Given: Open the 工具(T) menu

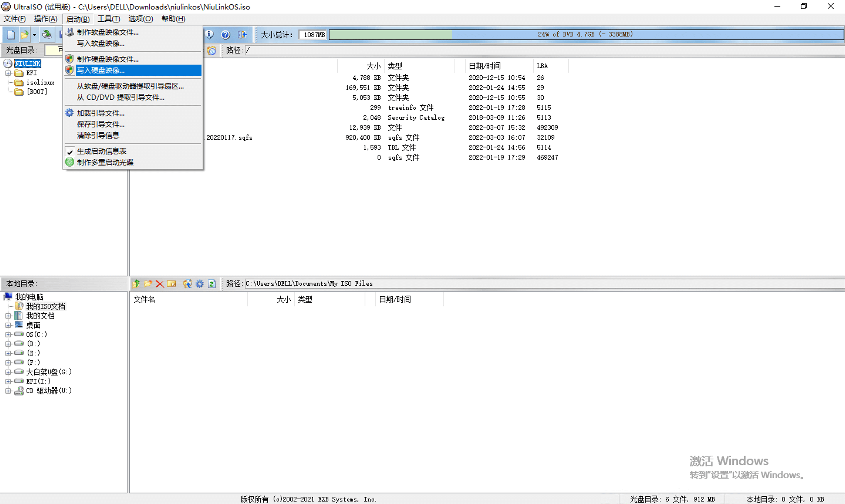Looking at the screenshot, I should (109, 19).
